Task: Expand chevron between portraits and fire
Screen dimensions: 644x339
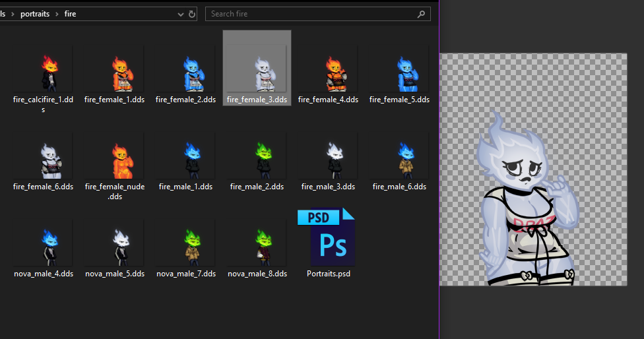Action: [57, 14]
